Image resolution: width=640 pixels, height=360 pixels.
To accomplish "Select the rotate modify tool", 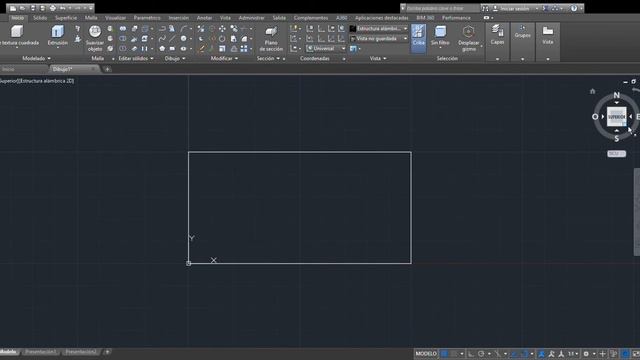I will point(222,39).
